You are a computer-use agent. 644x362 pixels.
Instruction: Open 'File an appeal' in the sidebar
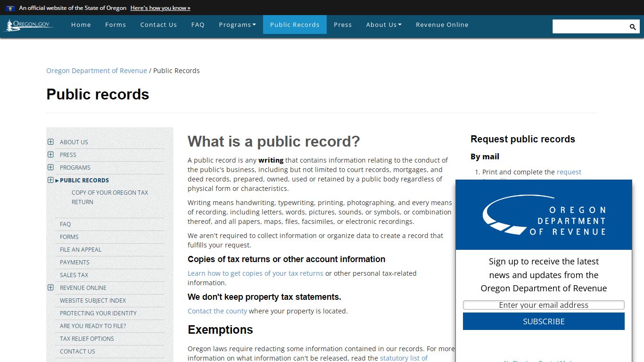(81, 250)
